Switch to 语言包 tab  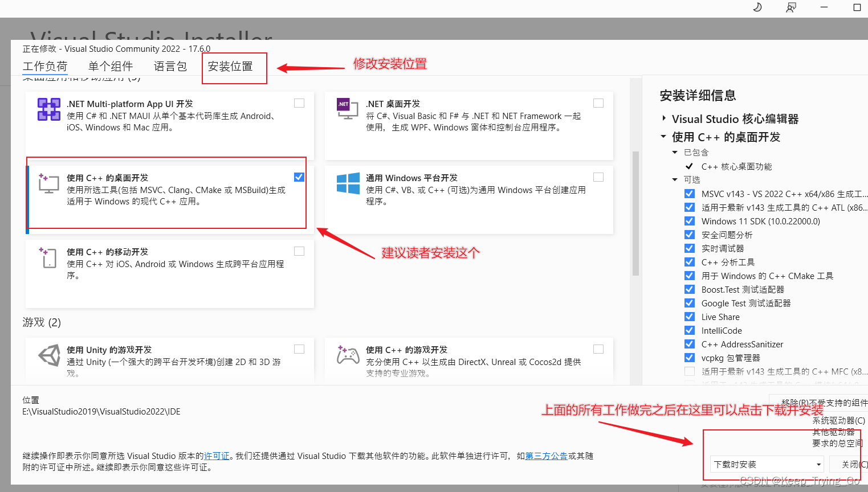[170, 66]
